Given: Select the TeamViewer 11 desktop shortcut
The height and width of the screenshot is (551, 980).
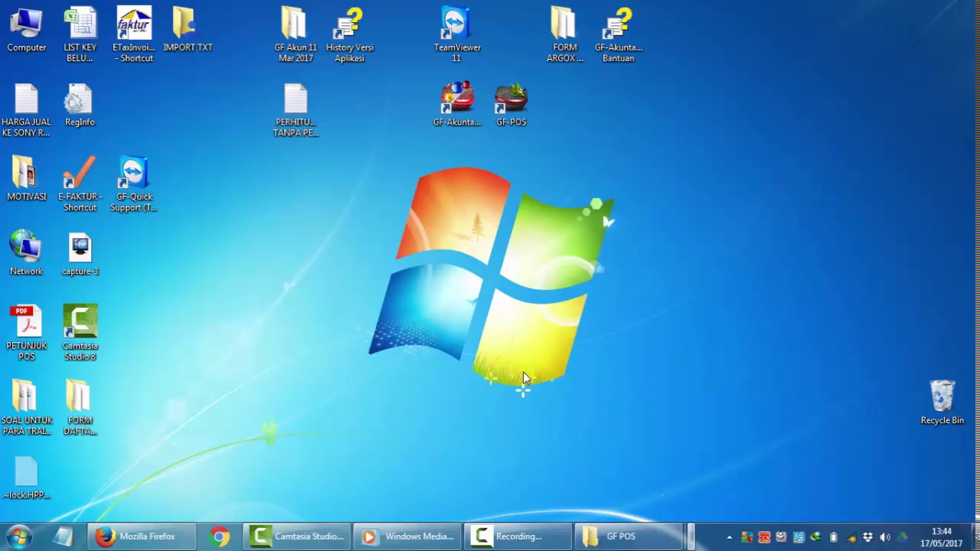Looking at the screenshot, I should (457, 35).
